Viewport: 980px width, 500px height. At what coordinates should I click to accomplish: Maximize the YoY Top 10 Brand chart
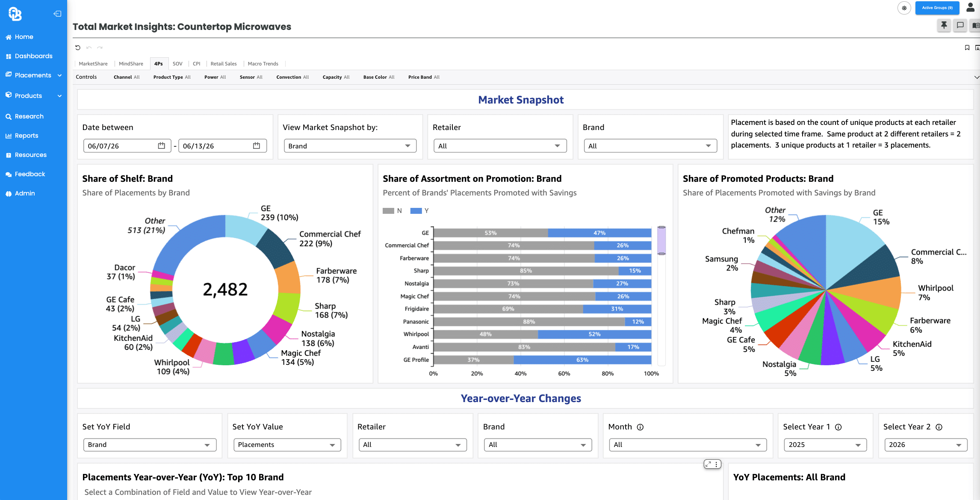[708, 464]
